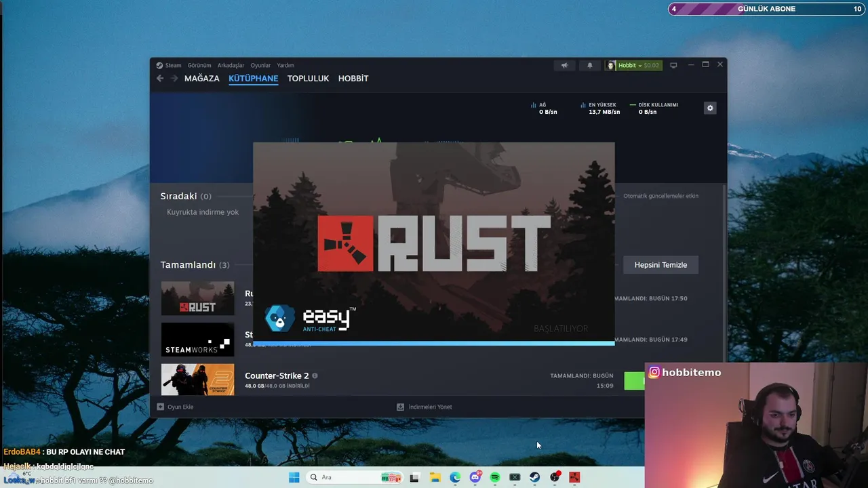The width and height of the screenshot is (868, 488).
Task: Open the Counter-Strike 2 title link
Action: 277,375
